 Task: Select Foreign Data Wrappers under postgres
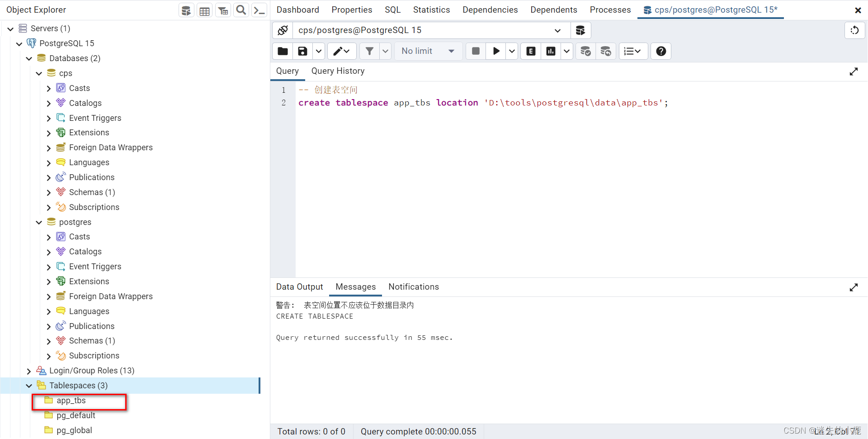pyautogui.click(x=111, y=296)
